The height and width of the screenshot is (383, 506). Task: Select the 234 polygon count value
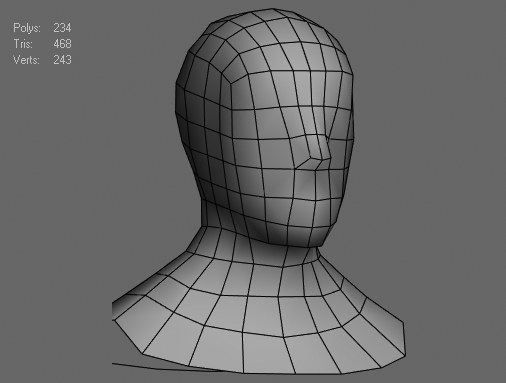click(62, 28)
